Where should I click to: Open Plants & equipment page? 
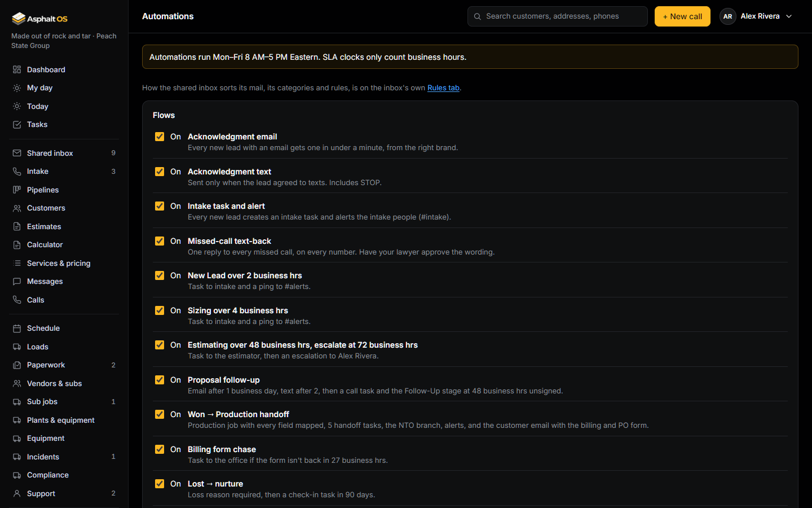coord(64,420)
